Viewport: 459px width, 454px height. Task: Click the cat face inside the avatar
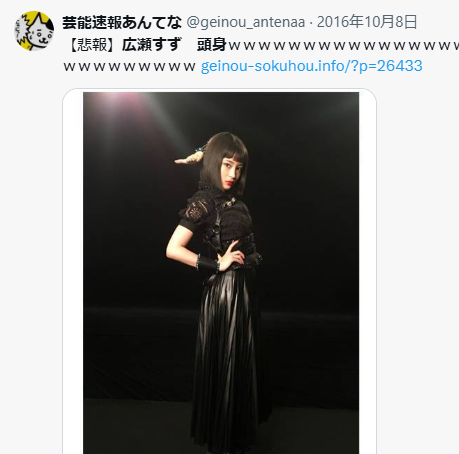pyautogui.click(x=39, y=32)
